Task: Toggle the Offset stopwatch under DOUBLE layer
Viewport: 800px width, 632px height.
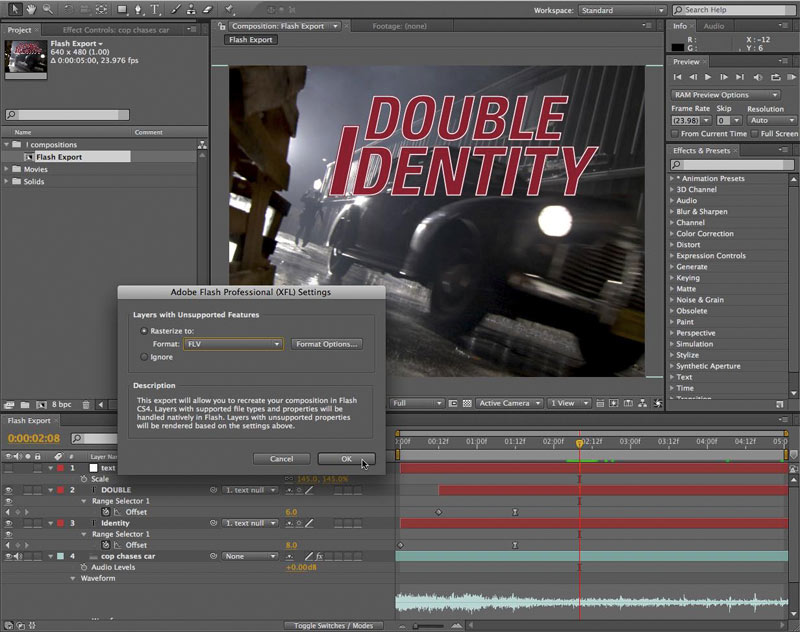Action: (x=106, y=512)
